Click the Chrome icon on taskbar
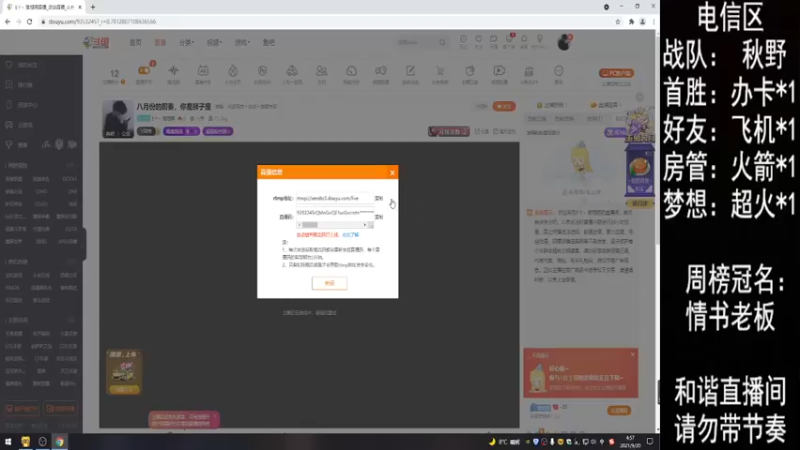Image resolution: width=800 pixels, height=450 pixels. click(60, 442)
